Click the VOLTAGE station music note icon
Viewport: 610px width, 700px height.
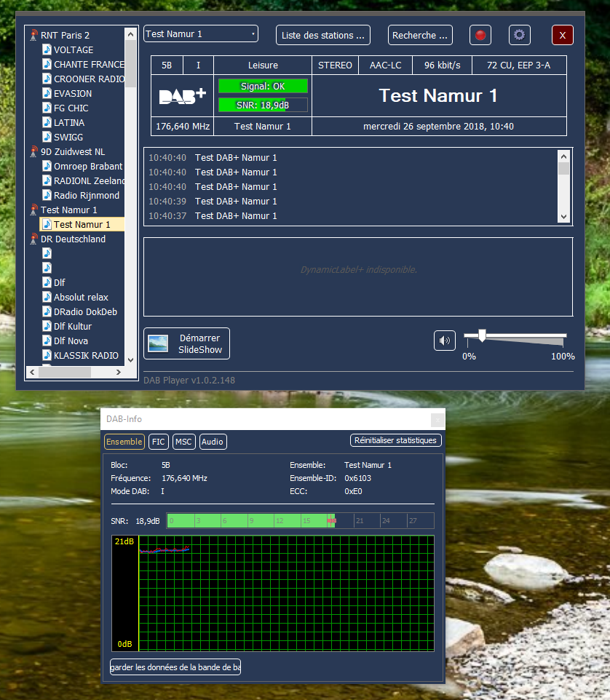[x=47, y=49]
